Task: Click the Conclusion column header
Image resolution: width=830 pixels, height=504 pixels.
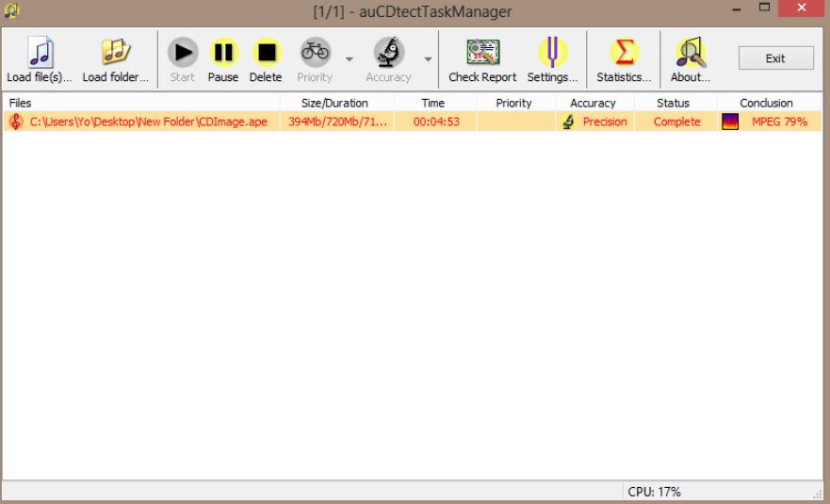Action: [x=769, y=103]
